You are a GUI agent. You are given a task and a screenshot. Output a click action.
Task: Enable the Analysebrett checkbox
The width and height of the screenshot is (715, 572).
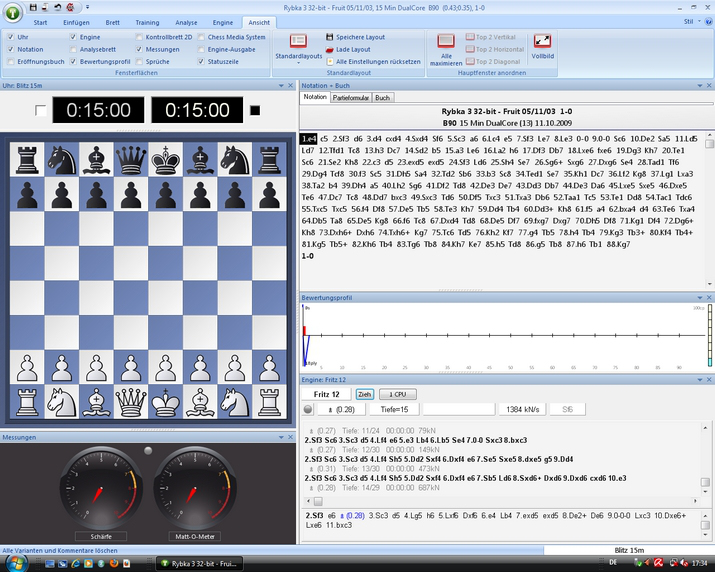[73, 49]
